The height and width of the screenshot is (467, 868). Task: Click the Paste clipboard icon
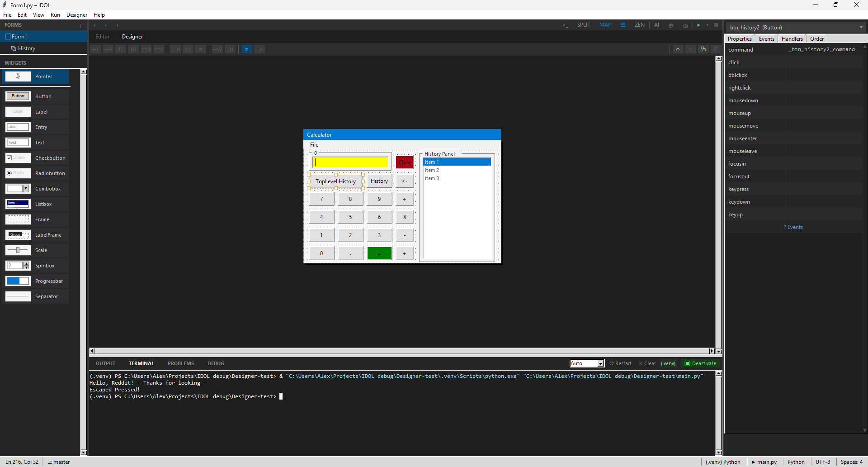[715, 49]
